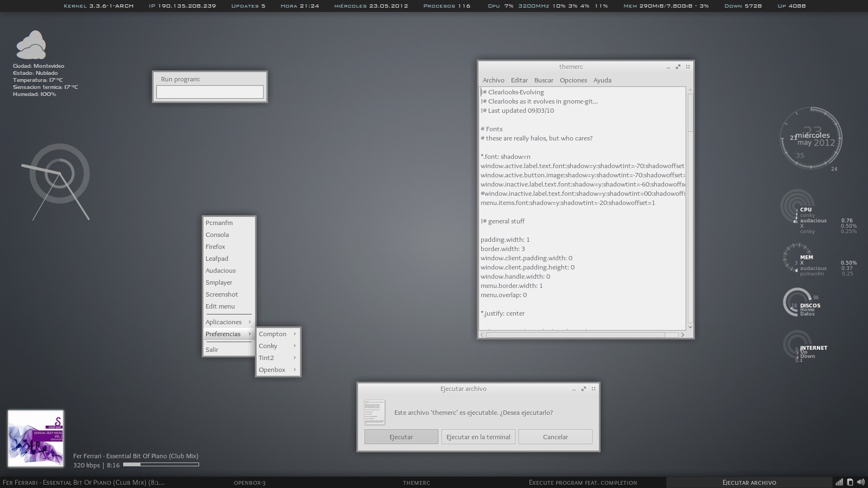
Task: Click the music progress bar beside 8:16
Action: click(x=161, y=465)
